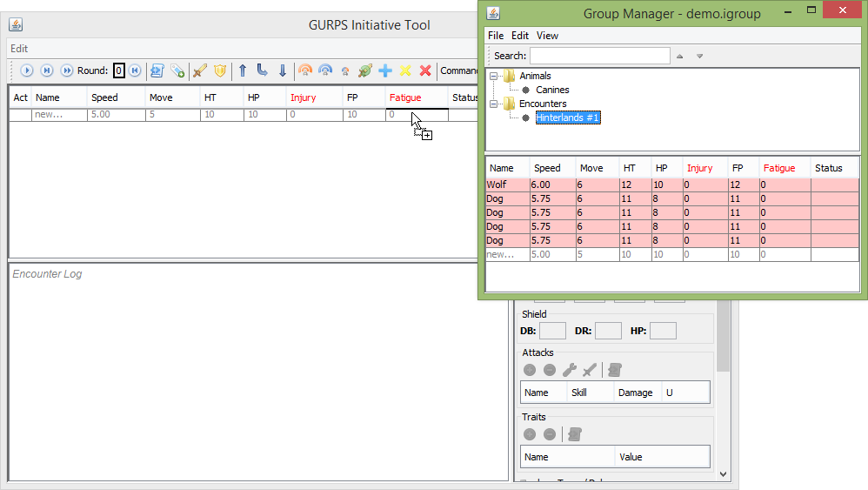
Task: Select the Hinterlands #1 encounter
Action: click(x=567, y=117)
